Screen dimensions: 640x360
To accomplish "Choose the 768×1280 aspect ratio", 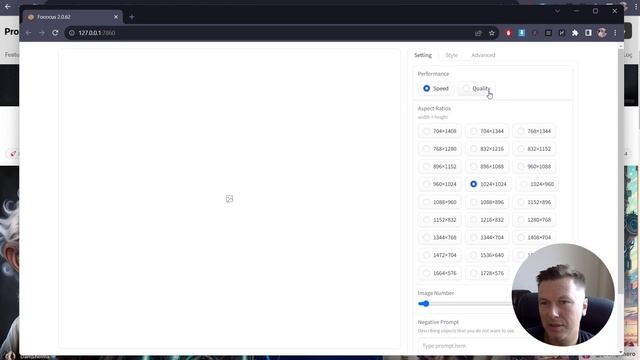I will 440,149.
